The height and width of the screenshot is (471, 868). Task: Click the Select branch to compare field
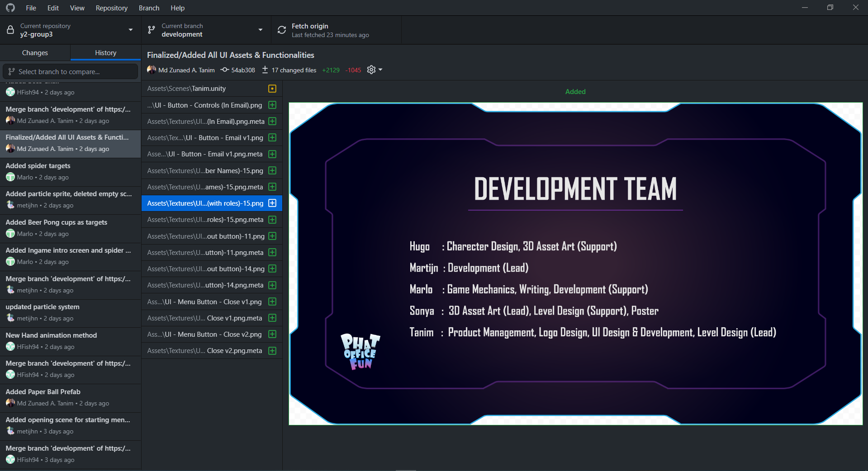point(71,71)
